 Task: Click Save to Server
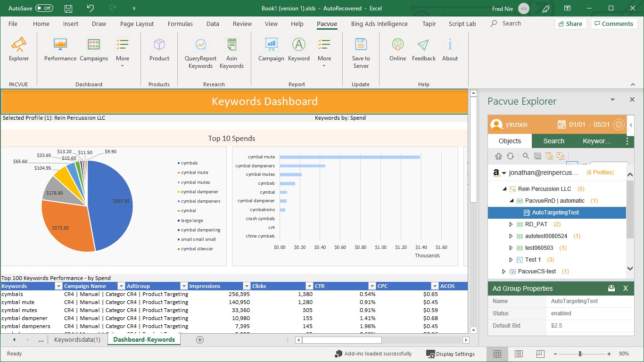pos(361,53)
